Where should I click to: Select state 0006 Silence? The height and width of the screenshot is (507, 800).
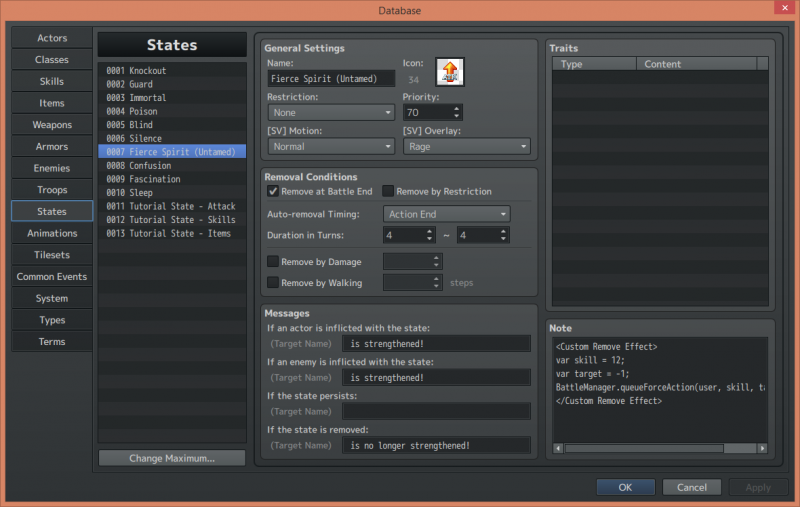(x=172, y=138)
